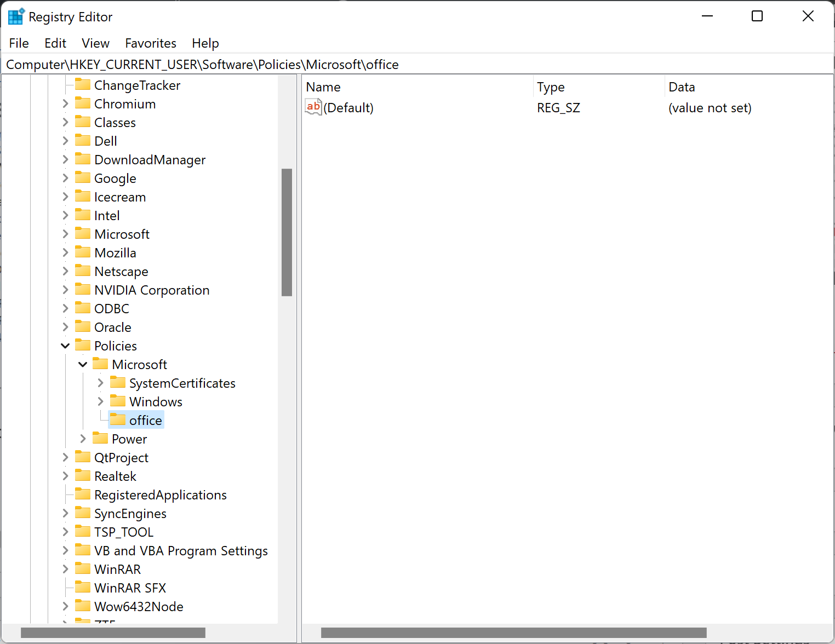Expand the Dell registry key
The image size is (835, 644).
pyautogui.click(x=65, y=140)
